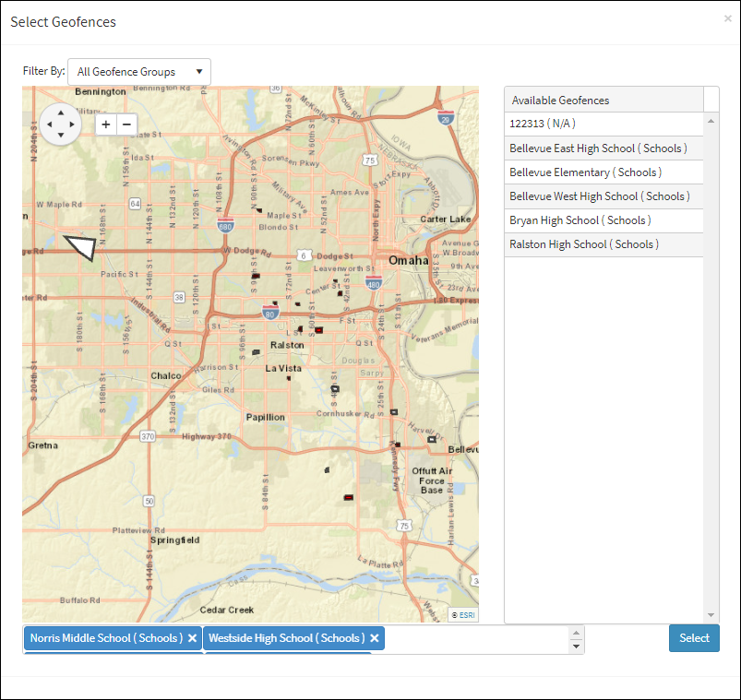Image resolution: width=741 pixels, height=700 pixels.
Task: Pan the map up using the top arrow
Action: click(61, 111)
